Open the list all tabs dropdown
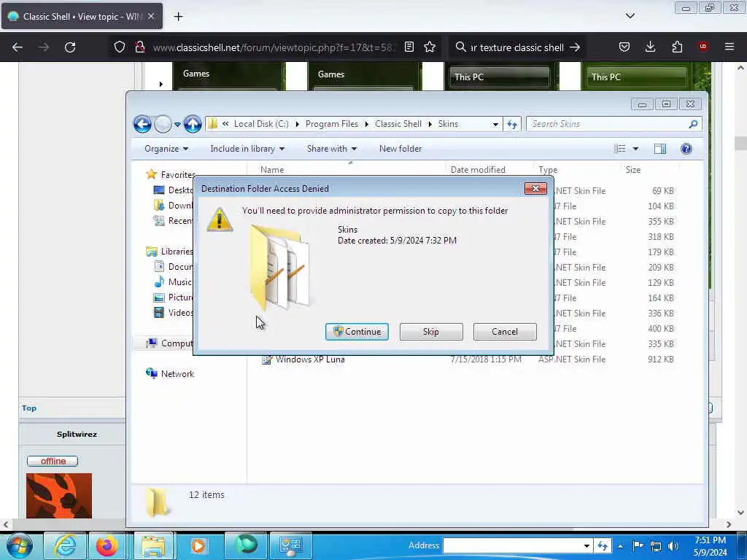747x560 pixels. pyautogui.click(x=630, y=16)
